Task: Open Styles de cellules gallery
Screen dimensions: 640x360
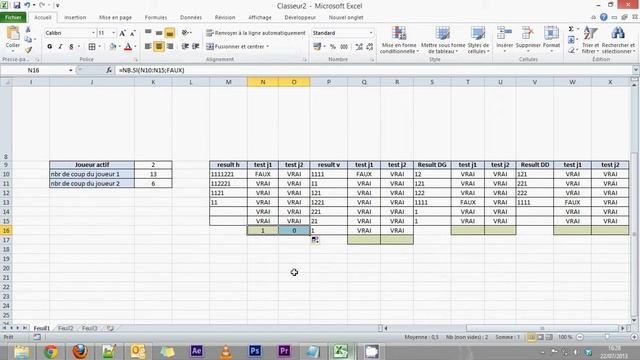Action: point(478,40)
